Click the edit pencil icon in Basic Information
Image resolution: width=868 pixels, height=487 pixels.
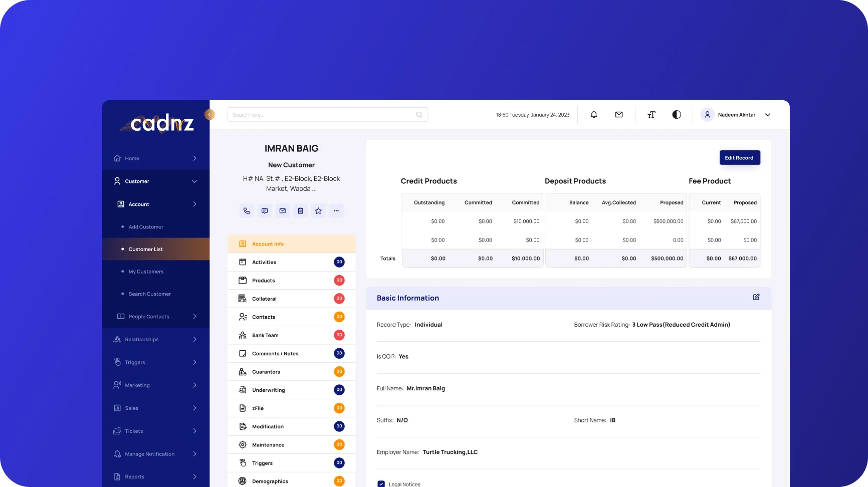click(x=756, y=297)
